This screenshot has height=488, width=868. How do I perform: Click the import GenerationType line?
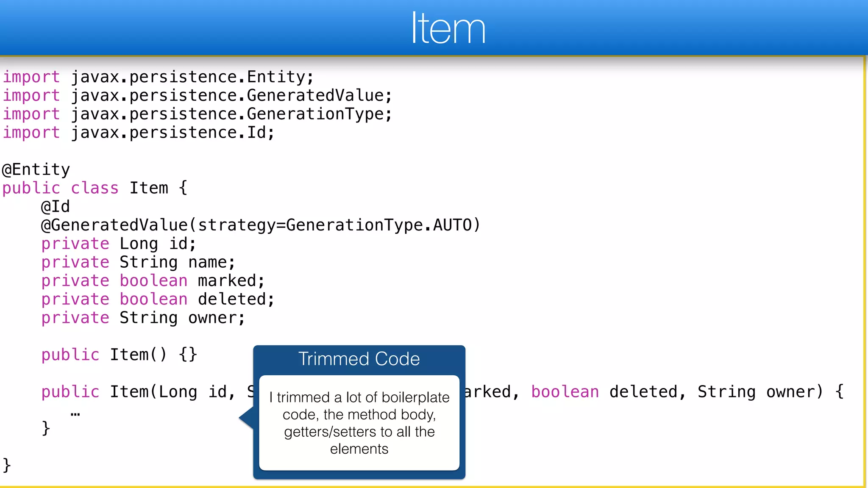[197, 114]
